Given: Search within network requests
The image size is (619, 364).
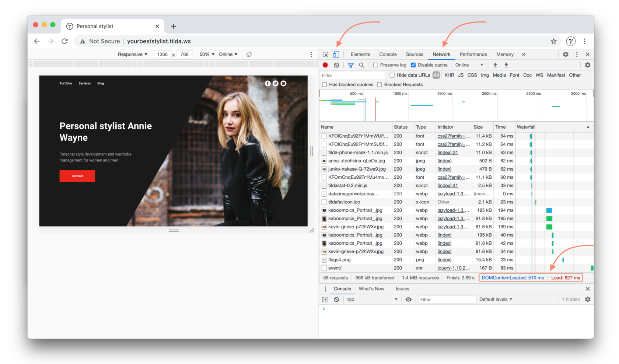Looking at the screenshot, I should click(361, 65).
